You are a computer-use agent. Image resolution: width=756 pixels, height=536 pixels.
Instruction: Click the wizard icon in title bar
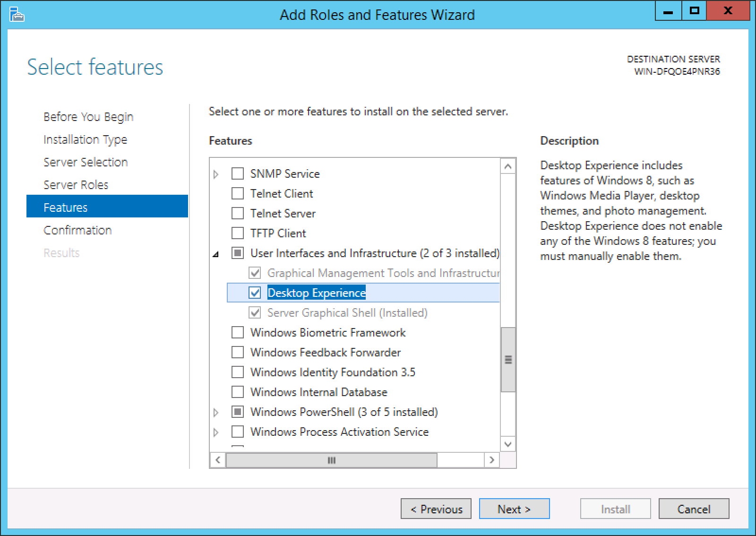[17, 15]
